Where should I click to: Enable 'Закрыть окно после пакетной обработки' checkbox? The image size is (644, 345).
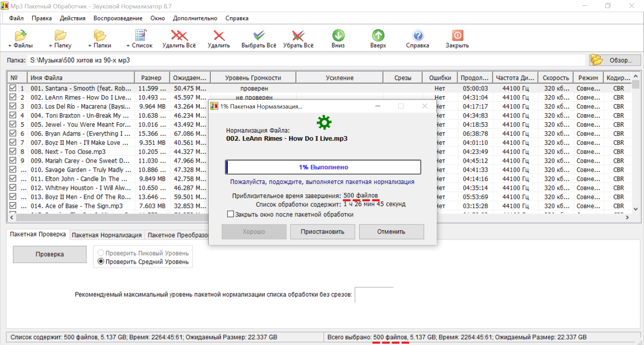pos(230,214)
